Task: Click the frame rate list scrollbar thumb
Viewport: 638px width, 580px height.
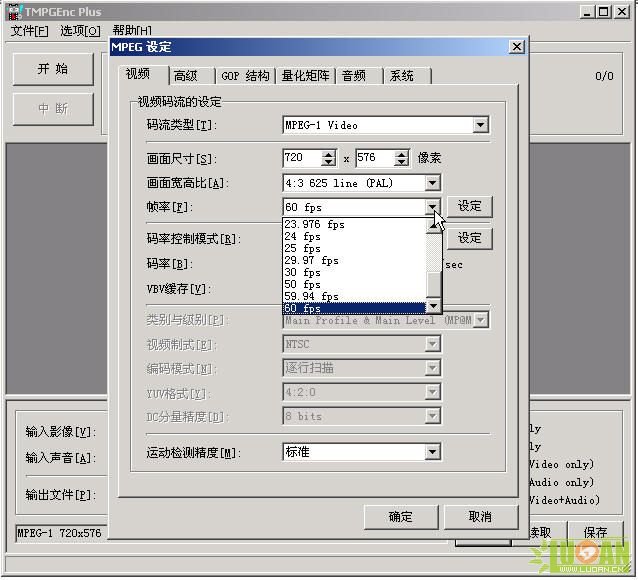Action: pos(434,284)
